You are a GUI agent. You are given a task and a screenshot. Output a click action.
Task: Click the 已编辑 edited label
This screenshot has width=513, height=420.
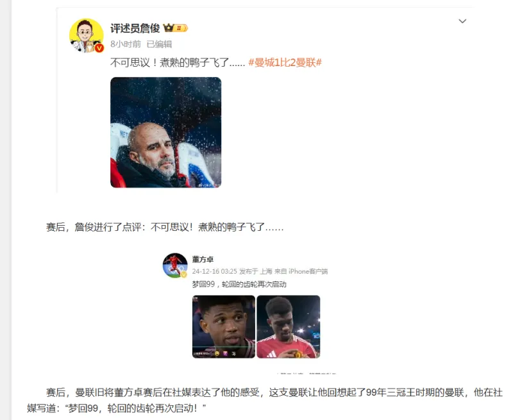pyautogui.click(x=159, y=44)
